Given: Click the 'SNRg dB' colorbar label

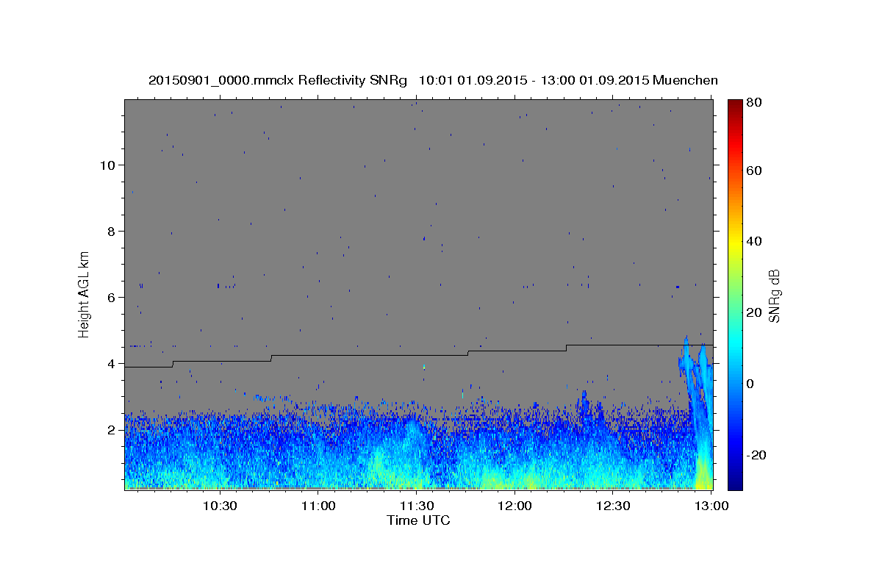Looking at the screenshot, I should pyautogui.click(x=773, y=295).
